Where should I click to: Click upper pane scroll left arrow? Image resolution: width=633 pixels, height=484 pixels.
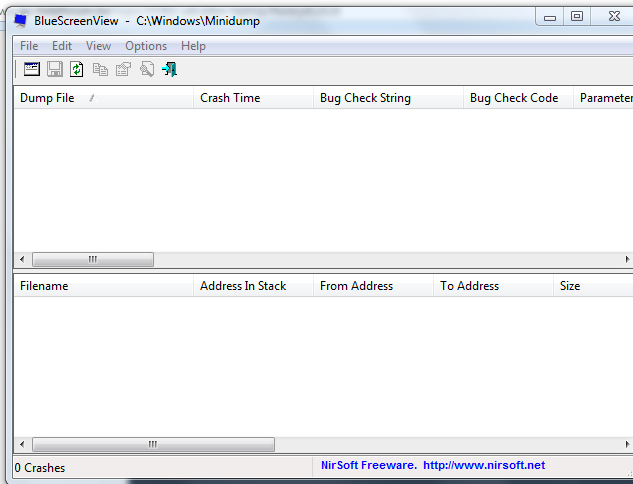pyautogui.click(x=22, y=259)
